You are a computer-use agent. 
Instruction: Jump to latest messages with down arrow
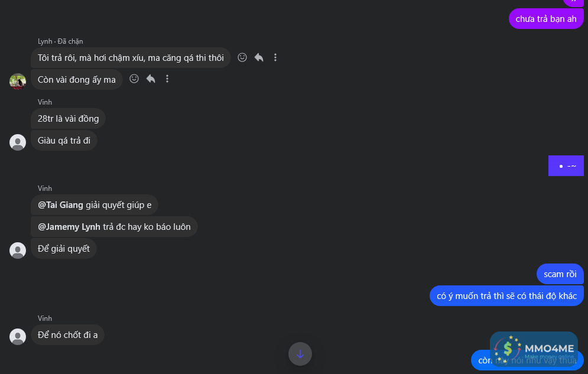click(x=300, y=354)
